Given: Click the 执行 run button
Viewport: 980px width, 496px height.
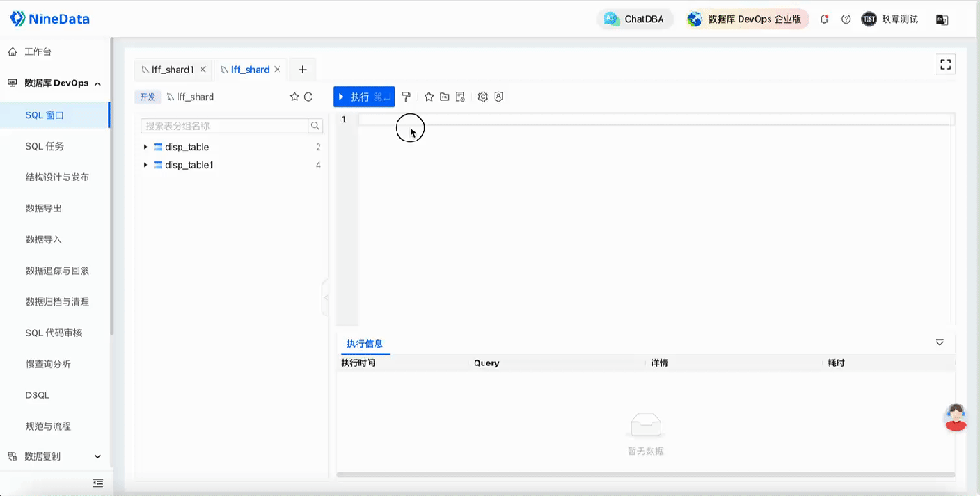Looking at the screenshot, I should [364, 97].
